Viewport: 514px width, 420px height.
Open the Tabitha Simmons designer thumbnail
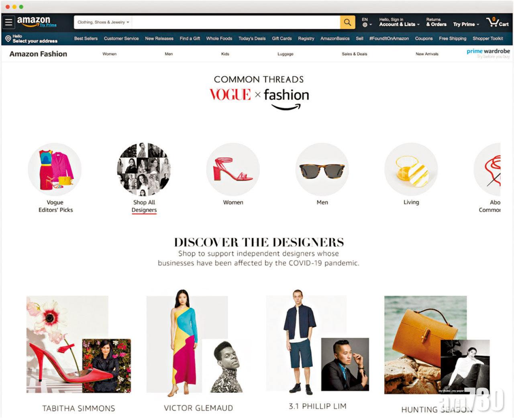click(79, 345)
